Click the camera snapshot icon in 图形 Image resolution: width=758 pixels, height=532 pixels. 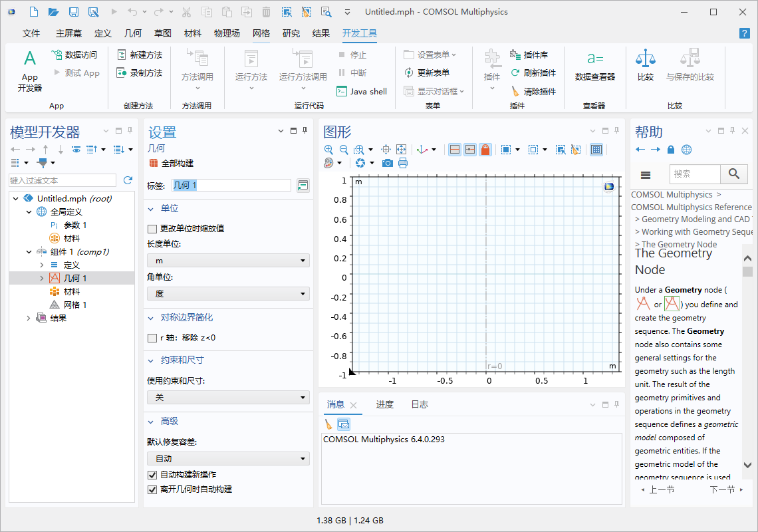[x=387, y=163]
